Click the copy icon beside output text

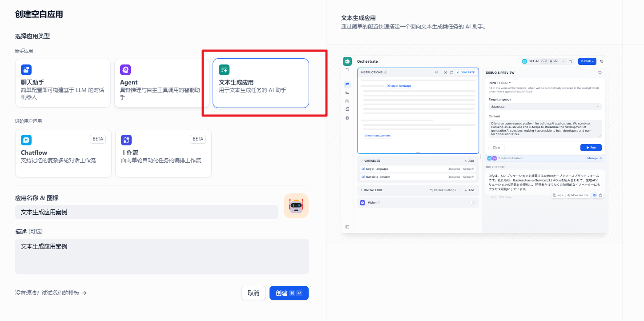(600, 195)
